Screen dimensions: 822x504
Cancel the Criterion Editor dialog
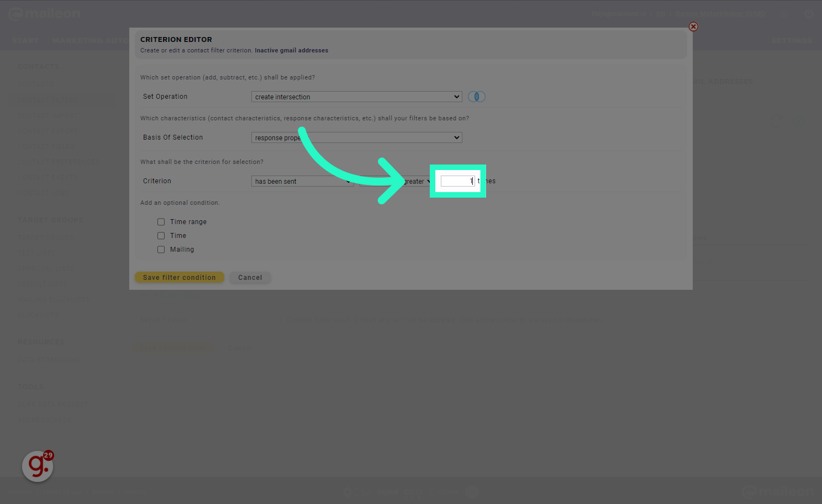[x=250, y=277]
